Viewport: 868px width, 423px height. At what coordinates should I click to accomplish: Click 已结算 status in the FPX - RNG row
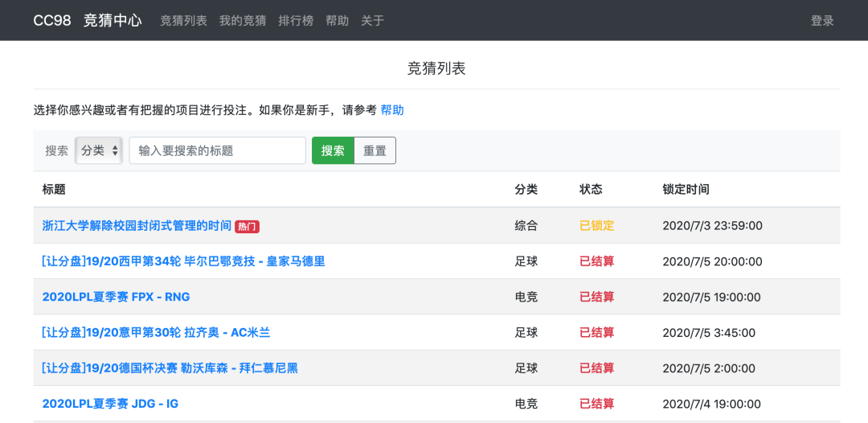(x=596, y=297)
